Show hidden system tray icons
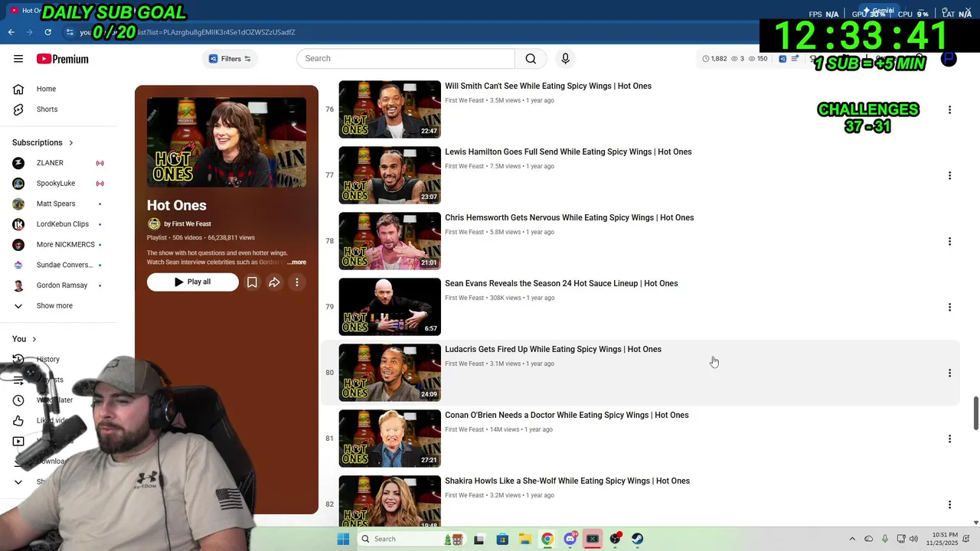The image size is (980, 551). point(852,539)
